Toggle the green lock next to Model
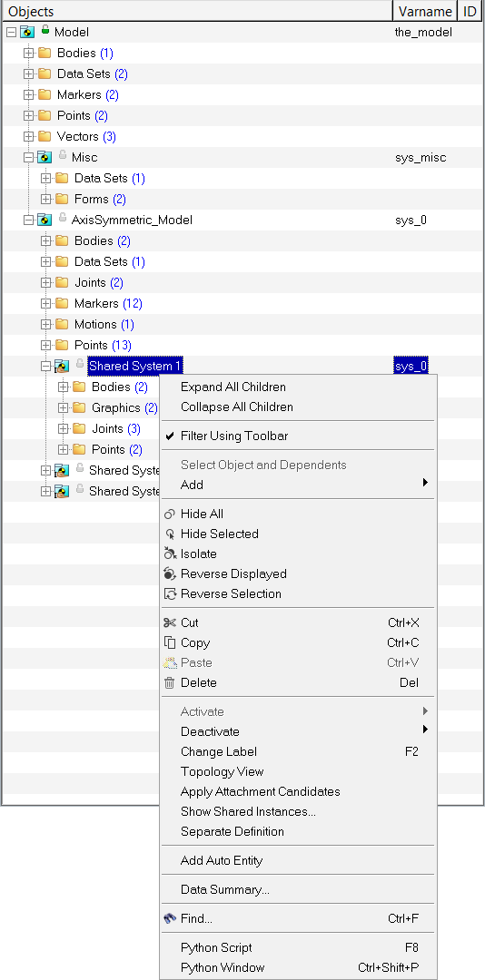The width and height of the screenshot is (485, 980). (x=45, y=29)
